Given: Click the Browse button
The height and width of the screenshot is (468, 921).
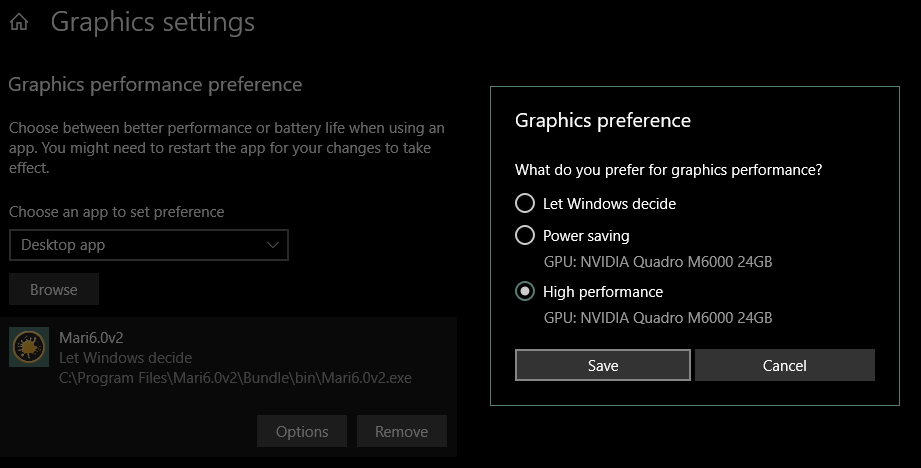Looking at the screenshot, I should 54,289.
